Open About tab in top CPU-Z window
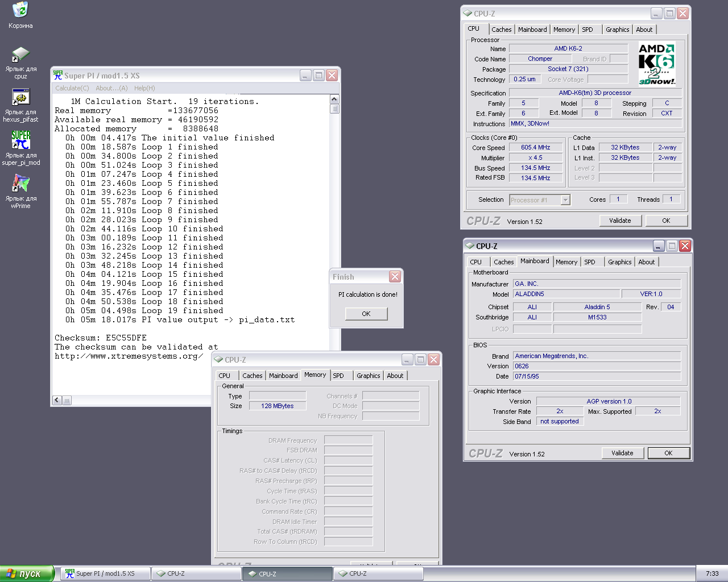Image resolution: width=728 pixels, height=582 pixels. coord(644,30)
